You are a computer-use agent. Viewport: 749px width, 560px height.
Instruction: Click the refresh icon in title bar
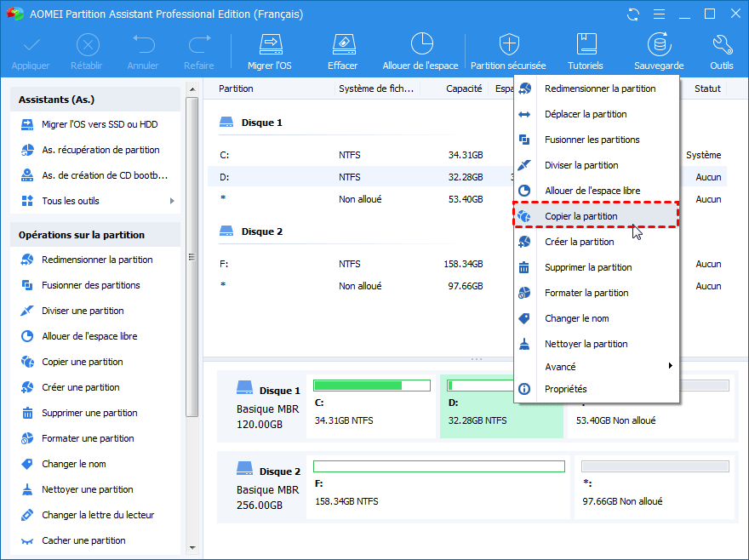pyautogui.click(x=632, y=14)
